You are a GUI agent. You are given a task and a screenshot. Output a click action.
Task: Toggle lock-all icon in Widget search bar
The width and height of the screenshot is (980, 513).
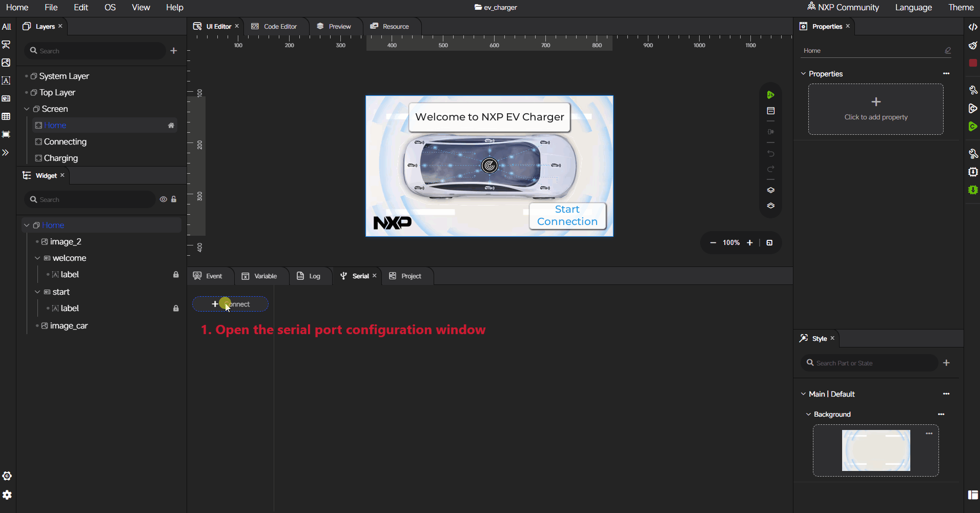point(174,199)
